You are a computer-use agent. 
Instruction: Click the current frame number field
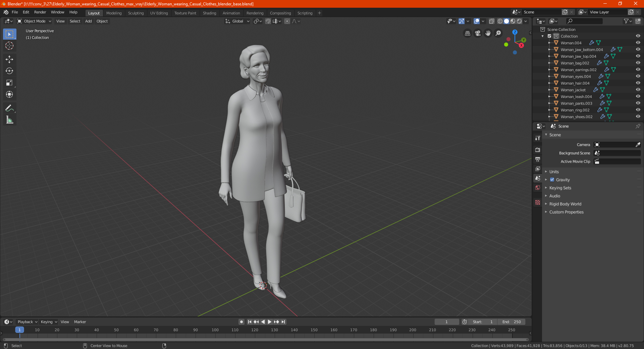(446, 322)
